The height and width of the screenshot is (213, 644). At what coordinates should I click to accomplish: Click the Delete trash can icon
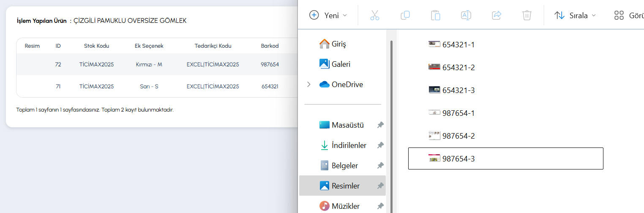coord(527,15)
